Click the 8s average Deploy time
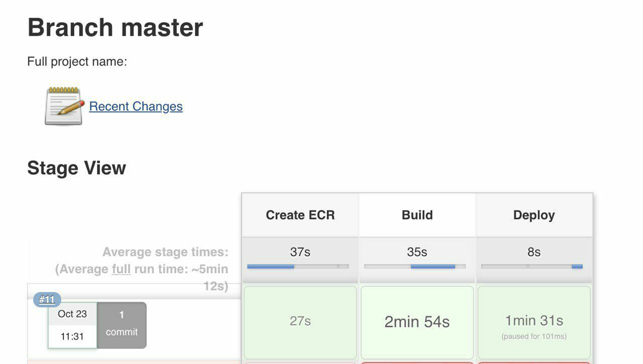The image size is (643, 364). click(x=534, y=252)
